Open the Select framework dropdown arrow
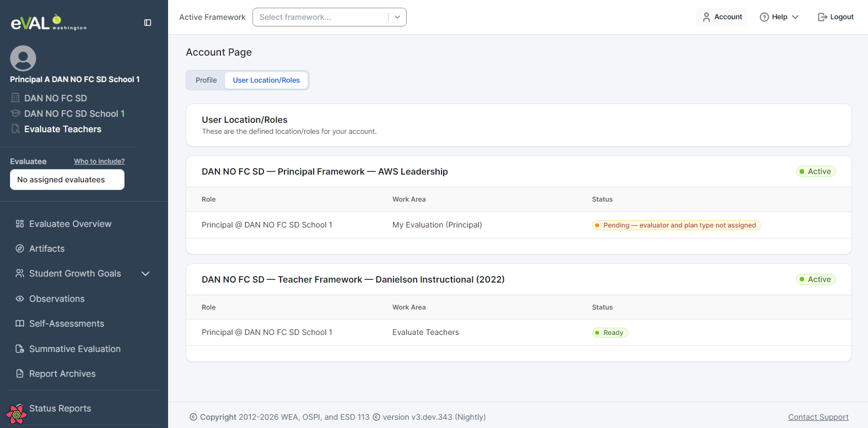The height and width of the screenshot is (428, 868). [x=397, y=17]
